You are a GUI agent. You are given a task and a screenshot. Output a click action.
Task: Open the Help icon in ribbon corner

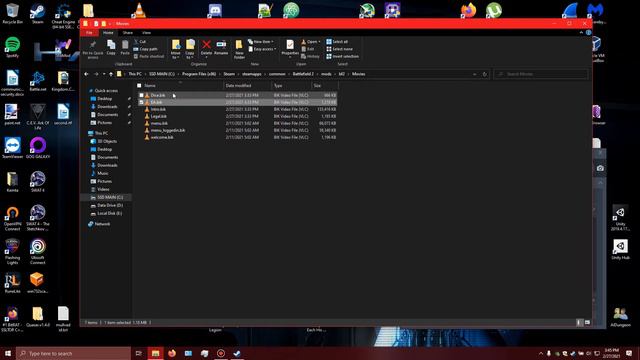point(588,32)
